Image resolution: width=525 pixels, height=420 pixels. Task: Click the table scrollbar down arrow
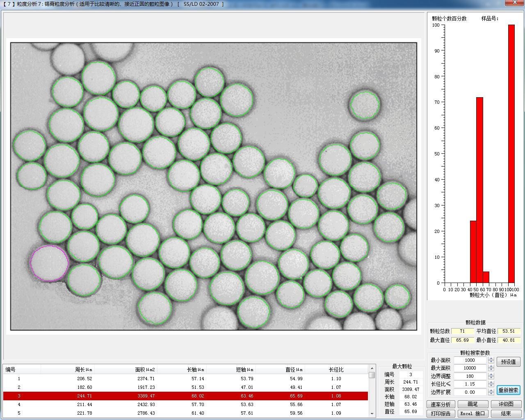pyautogui.click(x=372, y=414)
